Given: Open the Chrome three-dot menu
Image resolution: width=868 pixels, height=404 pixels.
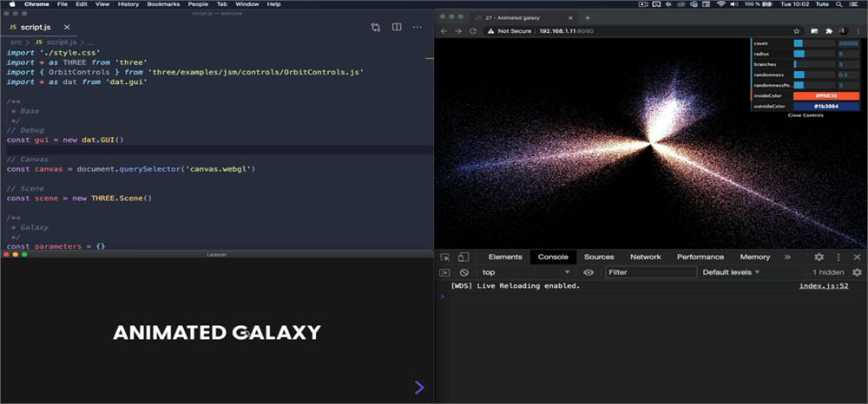Looking at the screenshot, I should pyautogui.click(x=858, y=31).
